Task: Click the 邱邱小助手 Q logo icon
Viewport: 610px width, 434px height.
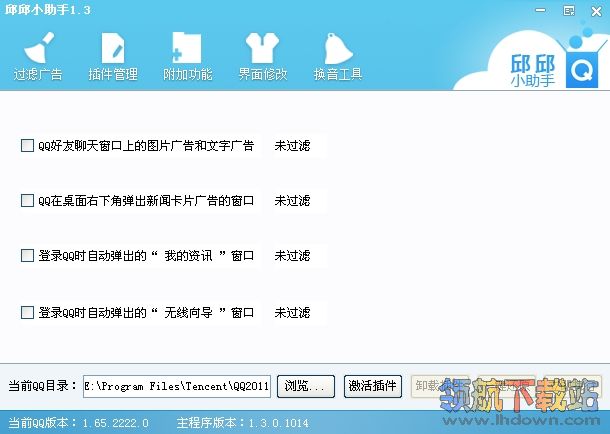Action: coord(582,70)
